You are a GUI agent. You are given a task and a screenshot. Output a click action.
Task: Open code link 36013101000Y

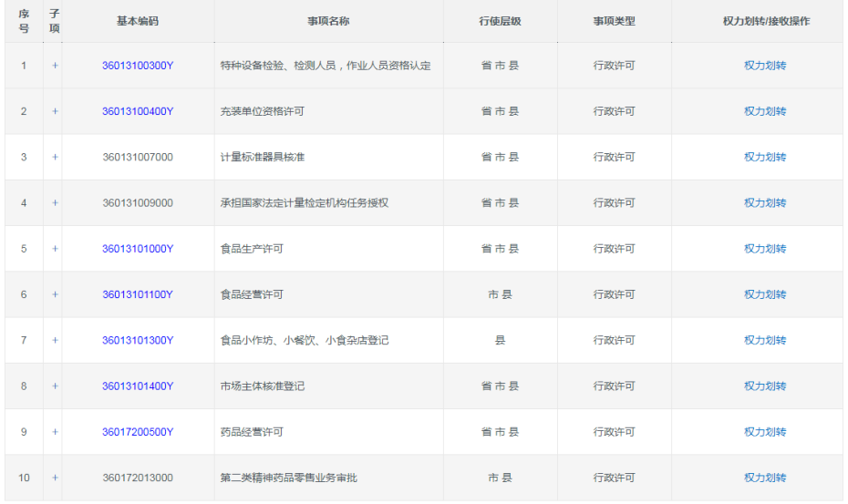[138, 249]
